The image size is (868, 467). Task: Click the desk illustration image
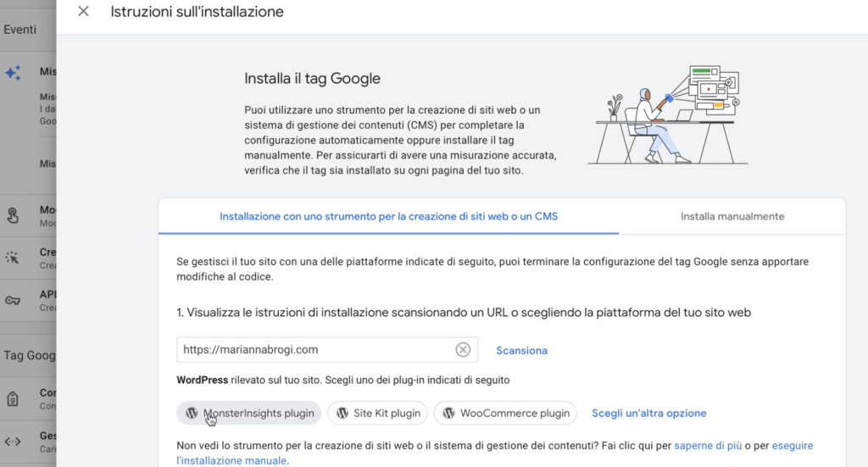click(x=667, y=115)
